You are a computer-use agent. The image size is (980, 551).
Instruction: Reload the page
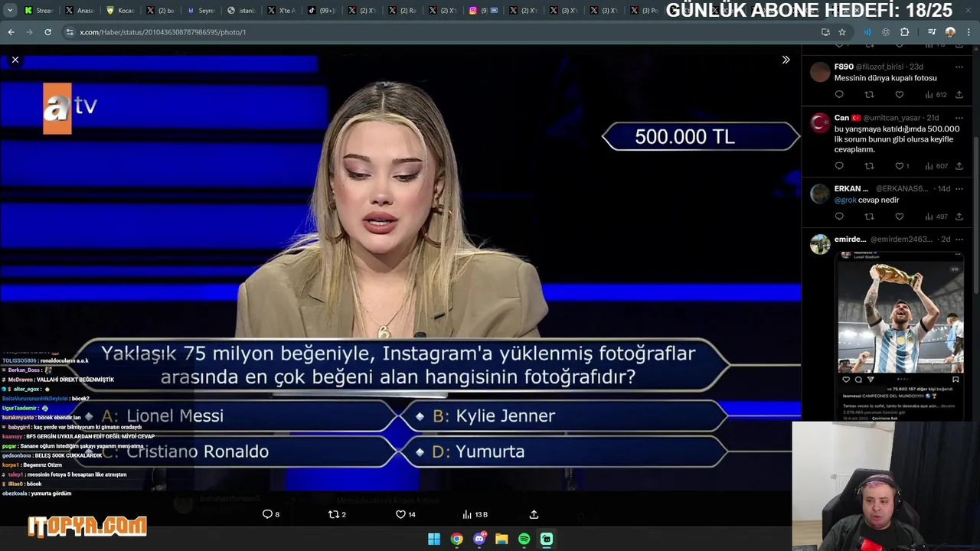point(47,32)
